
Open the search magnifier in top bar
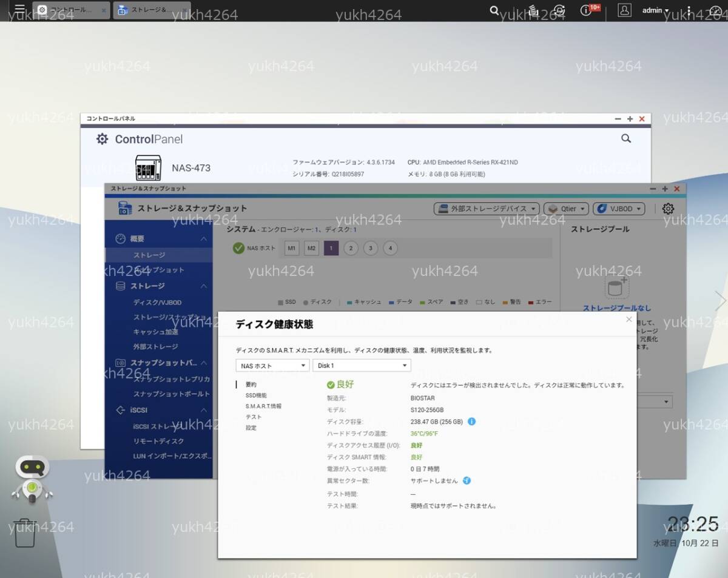pyautogui.click(x=494, y=10)
